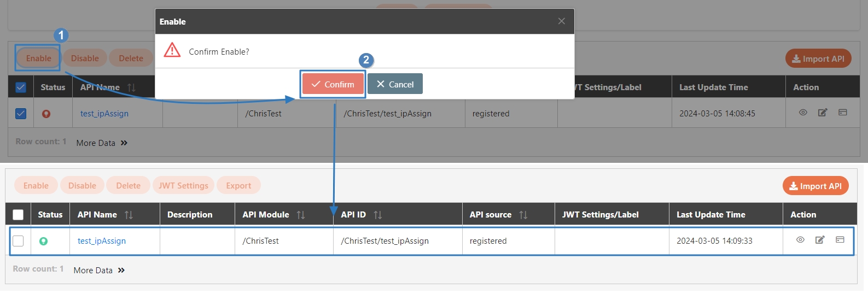Click the card details icon in the 14:09:33 row
The height and width of the screenshot is (294, 868).
[x=840, y=240]
